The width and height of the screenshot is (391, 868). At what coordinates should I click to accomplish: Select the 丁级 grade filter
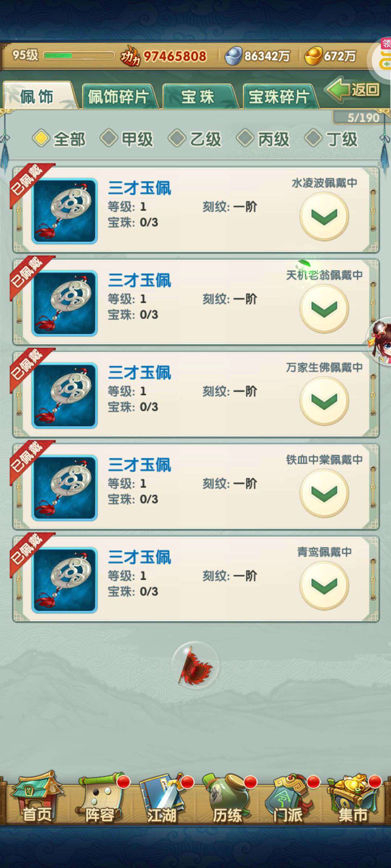click(331, 139)
